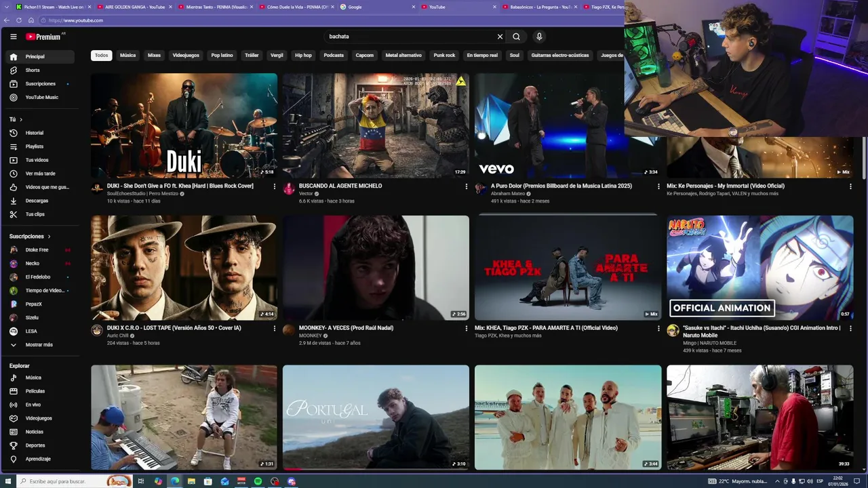This screenshot has width=868, height=488.
Task: Click the browser home icon
Action: (x=31, y=20)
